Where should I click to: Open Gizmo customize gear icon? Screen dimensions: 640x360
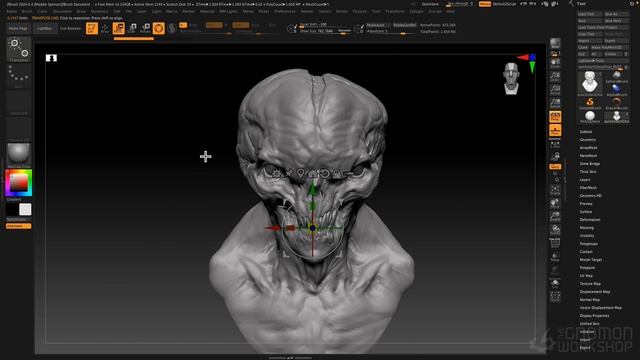pos(276,173)
